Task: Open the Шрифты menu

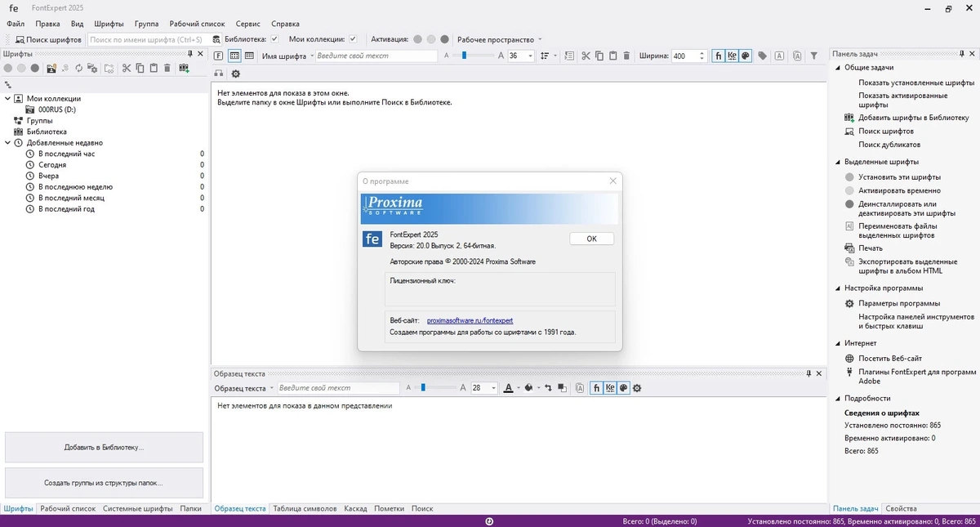Action: [x=109, y=24]
